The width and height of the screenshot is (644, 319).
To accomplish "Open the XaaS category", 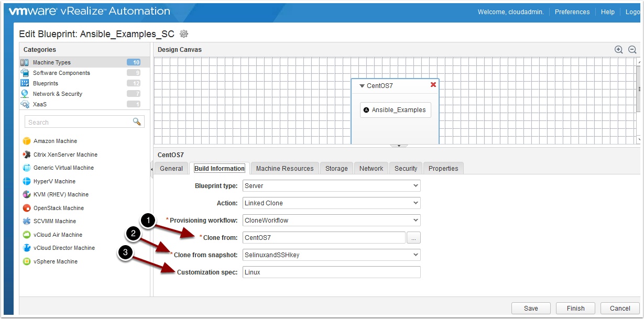I will (84, 104).
